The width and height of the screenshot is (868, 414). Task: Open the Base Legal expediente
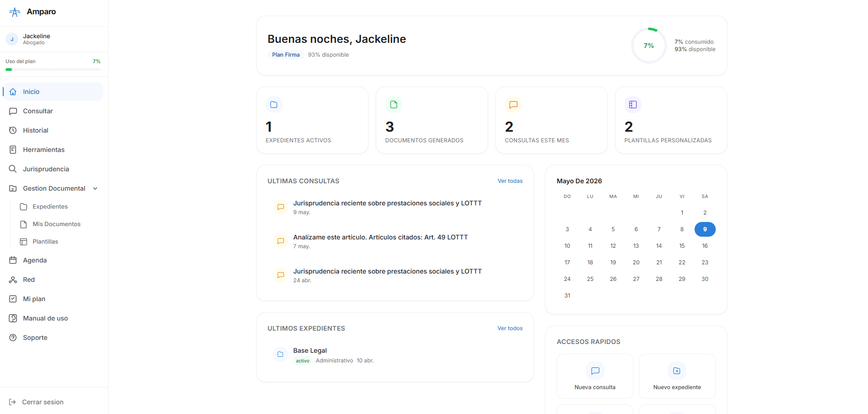[x=395, y=355]
